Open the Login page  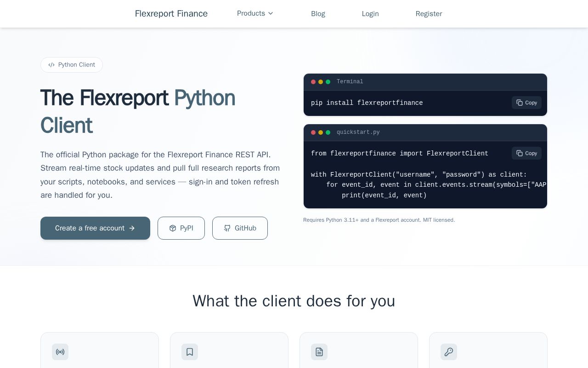(370, 14)
